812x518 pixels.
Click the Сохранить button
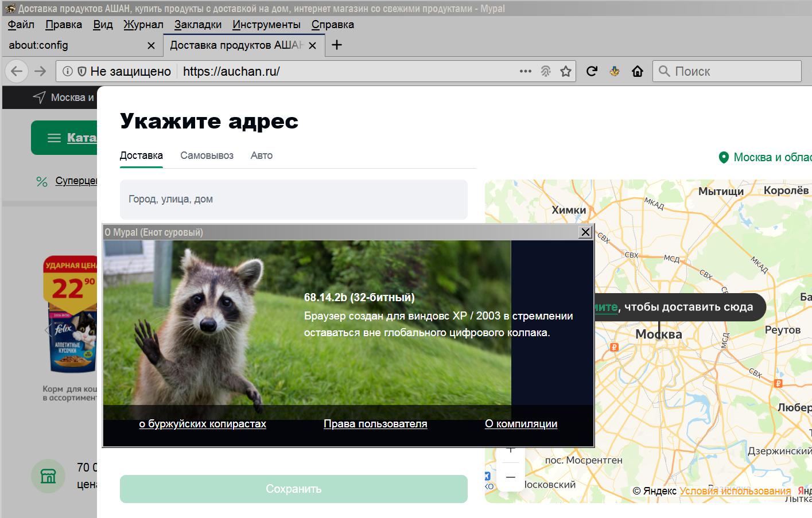294,489
